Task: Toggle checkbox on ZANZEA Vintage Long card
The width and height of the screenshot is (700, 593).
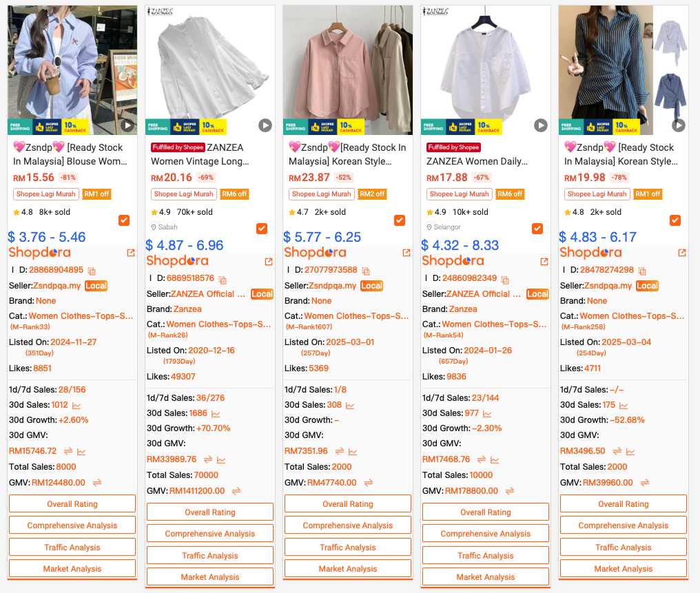Action: click(262, 229)
